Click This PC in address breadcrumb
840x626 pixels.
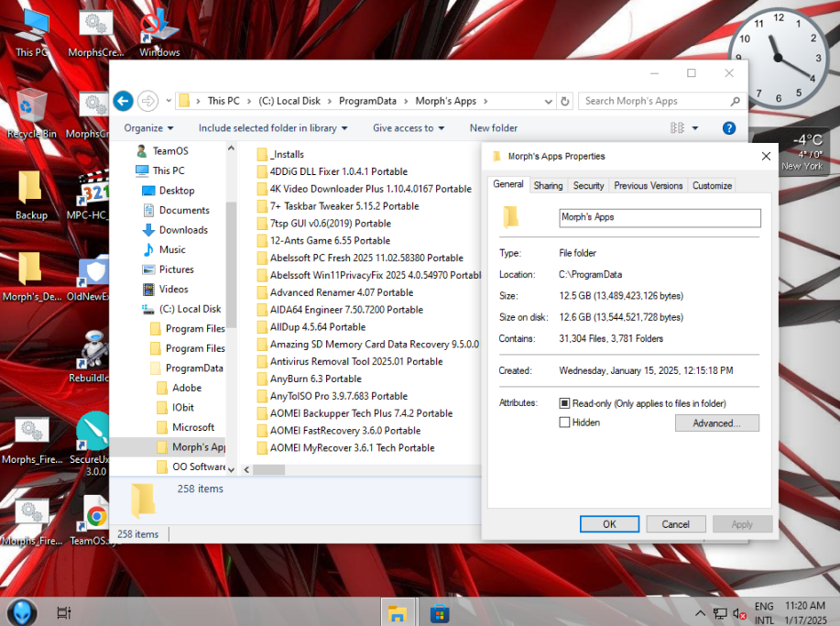tap(224, 101)
